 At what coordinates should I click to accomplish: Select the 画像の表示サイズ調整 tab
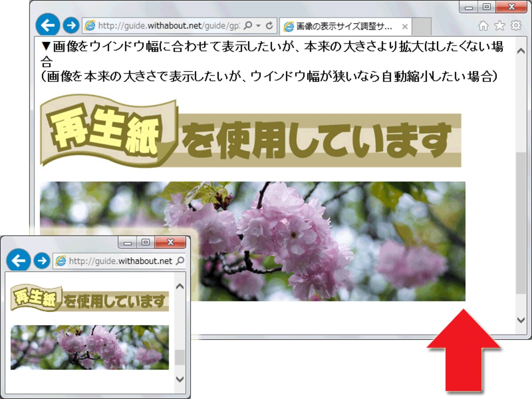pyautogui.click(x=346, y=27)
